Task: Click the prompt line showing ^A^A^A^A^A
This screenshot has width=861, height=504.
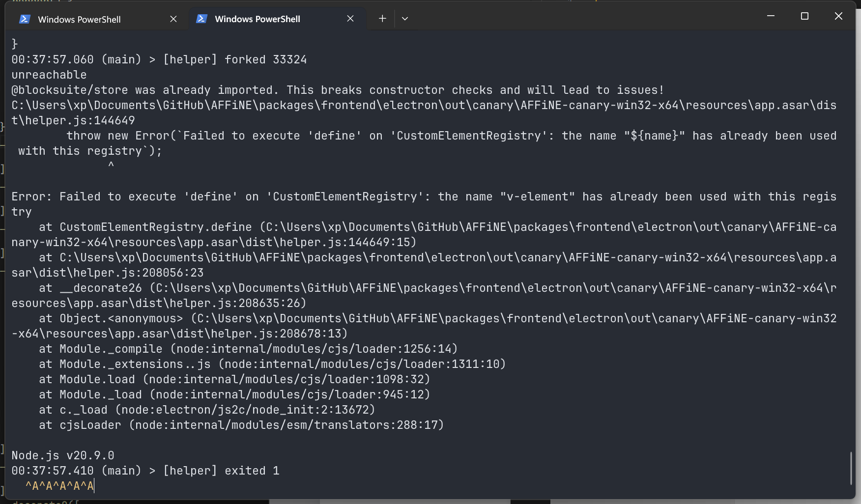Action: pyautogui.click(x=59, y=486)
